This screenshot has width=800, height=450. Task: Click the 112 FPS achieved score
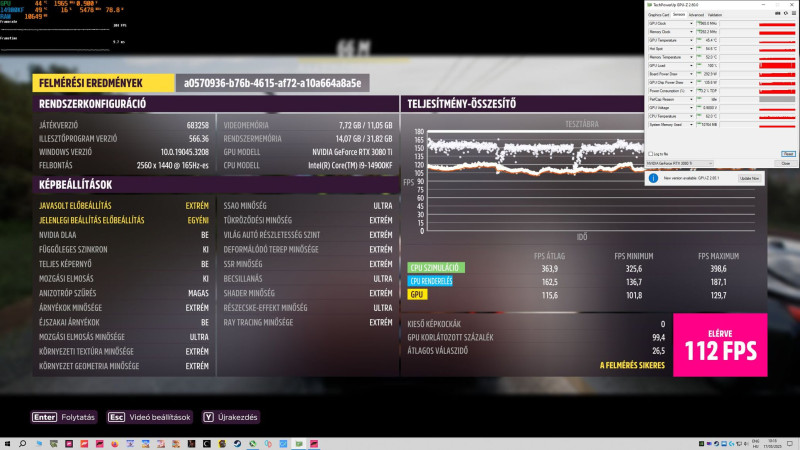[720, 345]
